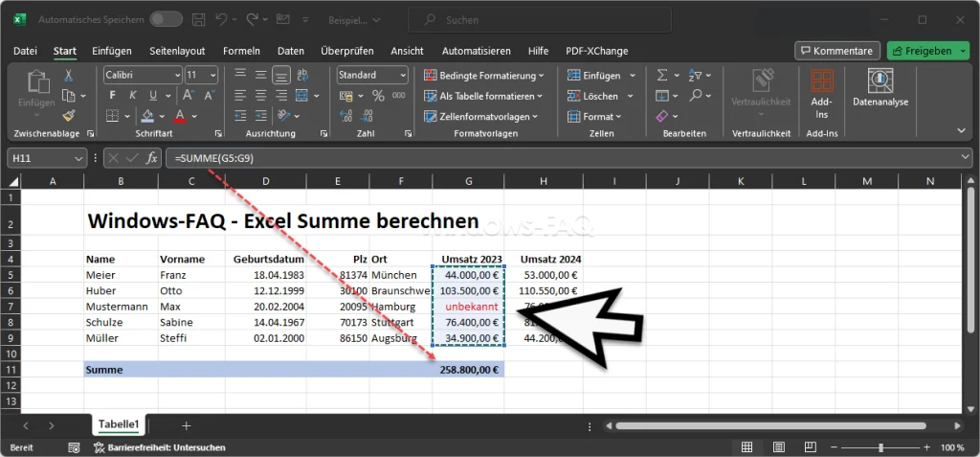Click the align left icon
Image resolution: width=980 pixels, height=457 pixels.
click(240, 96)
